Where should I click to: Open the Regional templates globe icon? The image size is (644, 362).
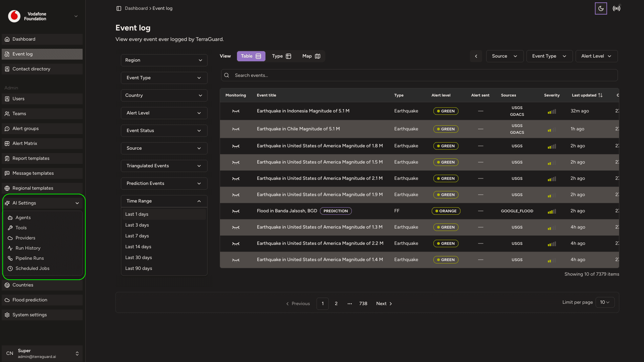click(7, 188)
